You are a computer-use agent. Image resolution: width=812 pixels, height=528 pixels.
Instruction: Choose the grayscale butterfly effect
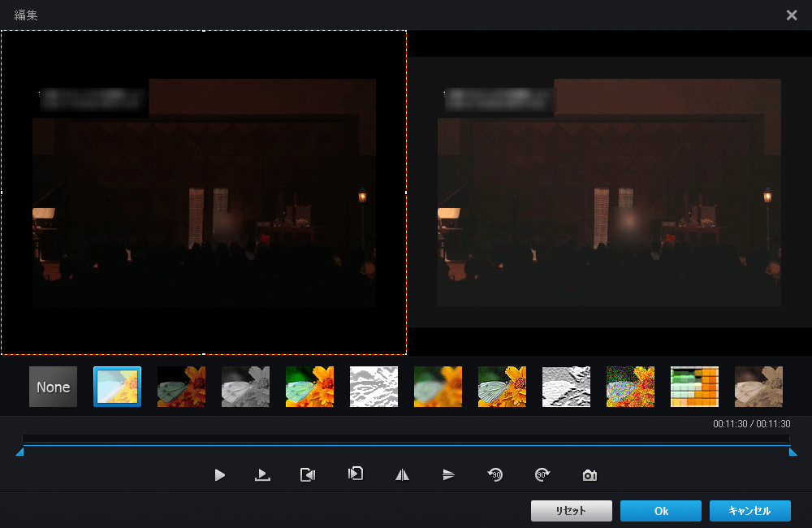(x=245, y=387)
